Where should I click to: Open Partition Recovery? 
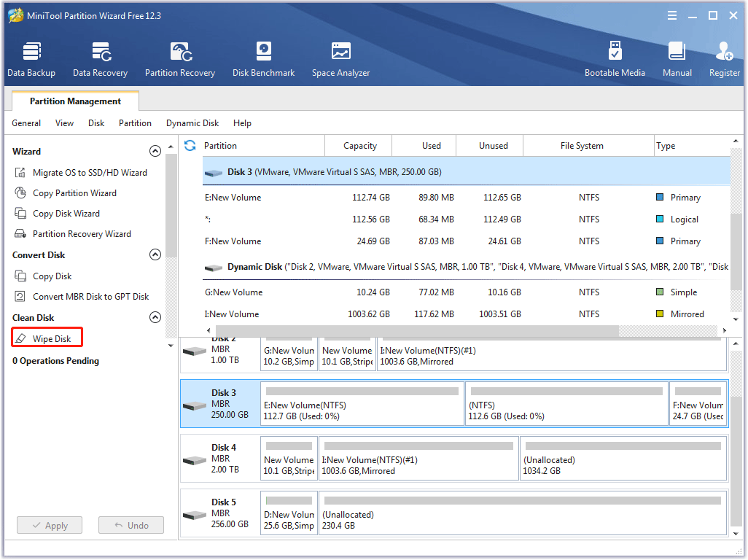pos(179,58)
